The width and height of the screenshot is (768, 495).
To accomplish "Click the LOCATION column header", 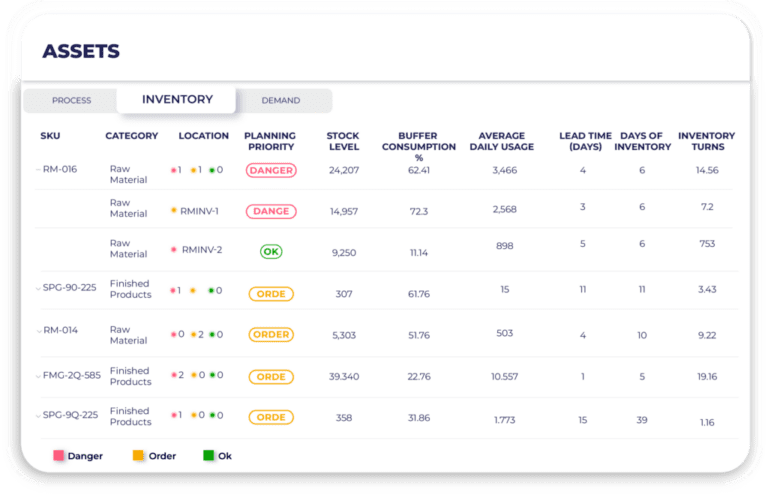I will coord(203,136).
